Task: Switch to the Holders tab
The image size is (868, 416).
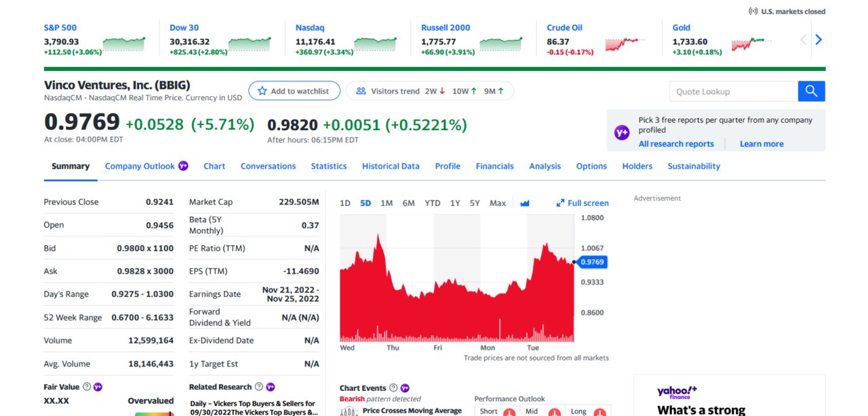Action: pos(637,166)
